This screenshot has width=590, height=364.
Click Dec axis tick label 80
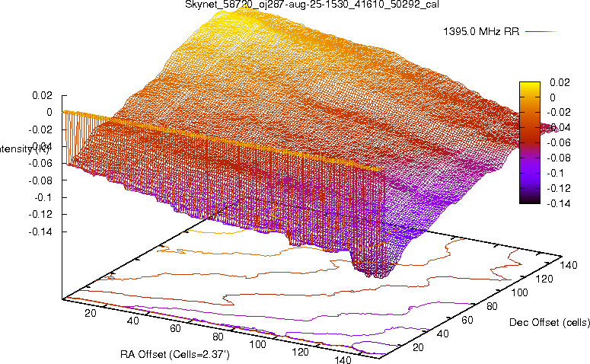[x=492, y=307]
